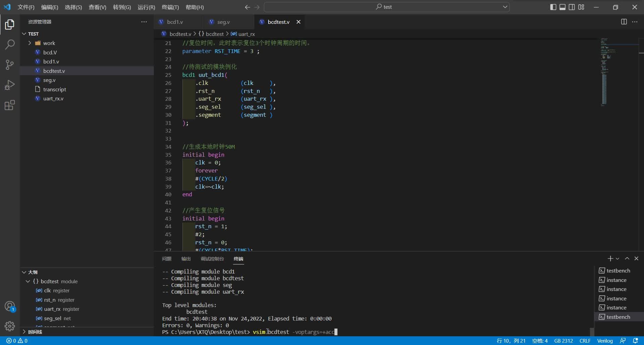Open the Search view in activity bar

[10, 44]
